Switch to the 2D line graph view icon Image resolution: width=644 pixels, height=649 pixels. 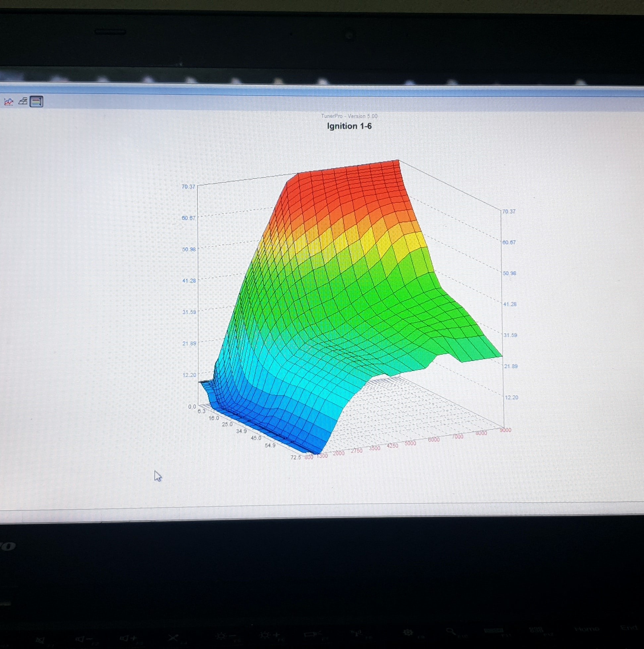(x=8, y=101)
